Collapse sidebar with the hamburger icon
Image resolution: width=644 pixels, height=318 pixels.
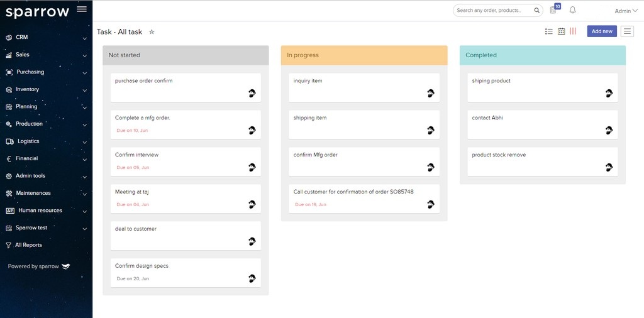(x=81, y=9)
